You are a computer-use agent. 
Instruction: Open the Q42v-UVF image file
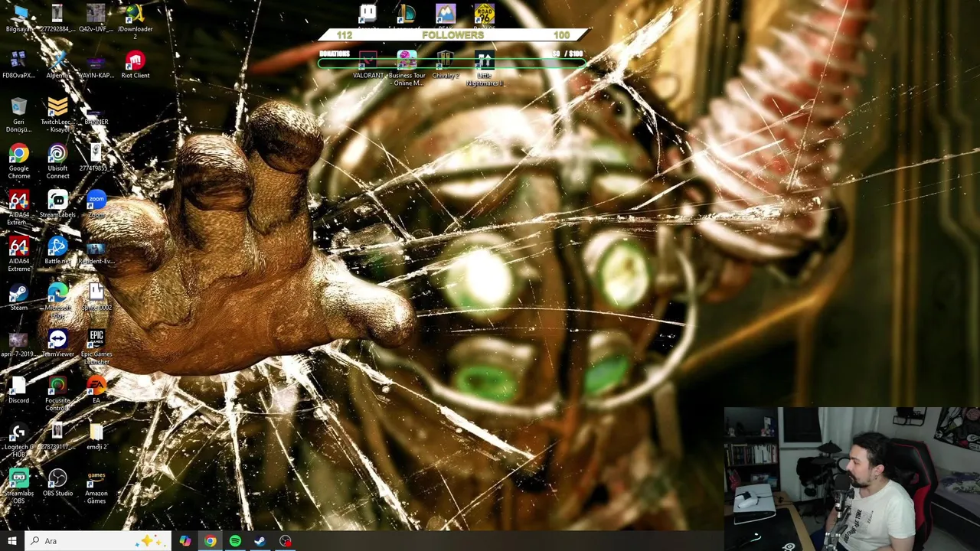pyautogui.click(x=96, y=18)
